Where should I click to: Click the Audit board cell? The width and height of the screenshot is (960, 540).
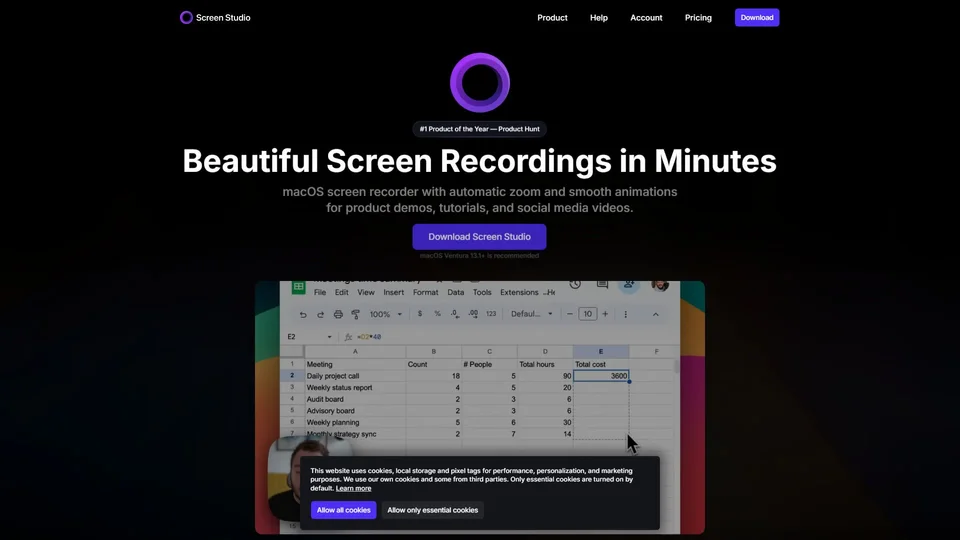tap(355, 399)
